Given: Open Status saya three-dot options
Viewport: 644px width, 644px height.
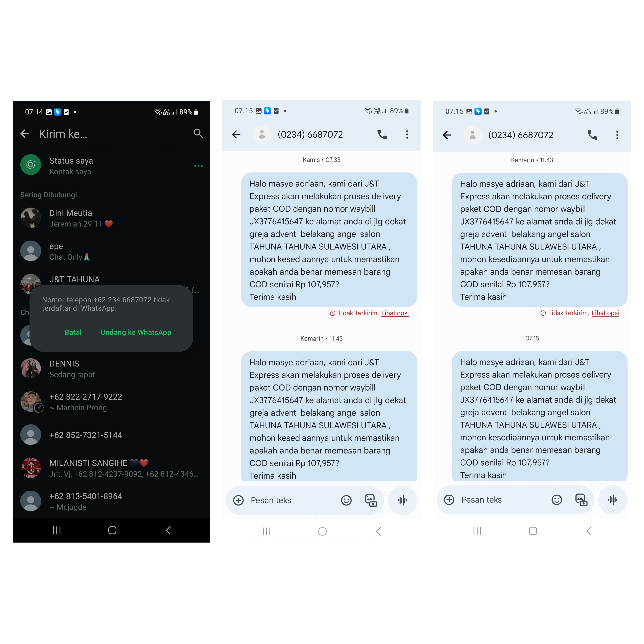Looking at the screenshot, I should [198, 166].
